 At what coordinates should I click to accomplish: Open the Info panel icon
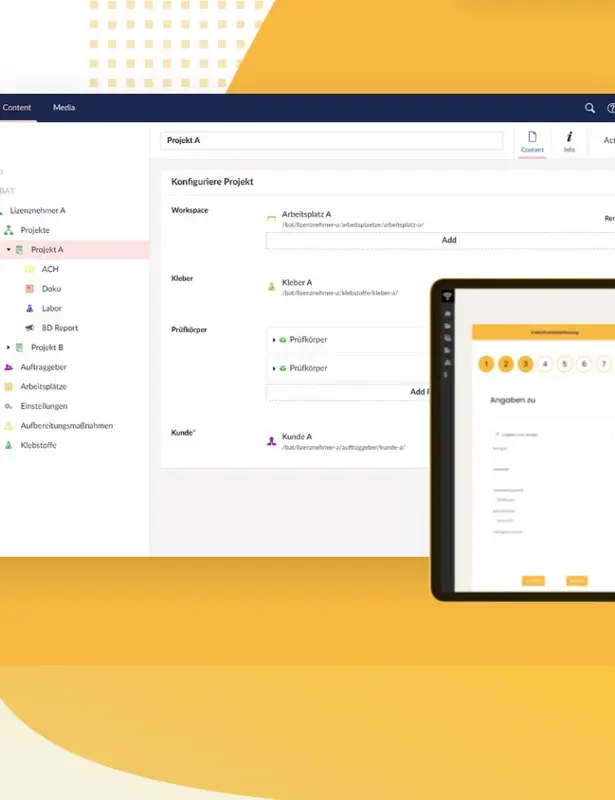coord(569,141)
